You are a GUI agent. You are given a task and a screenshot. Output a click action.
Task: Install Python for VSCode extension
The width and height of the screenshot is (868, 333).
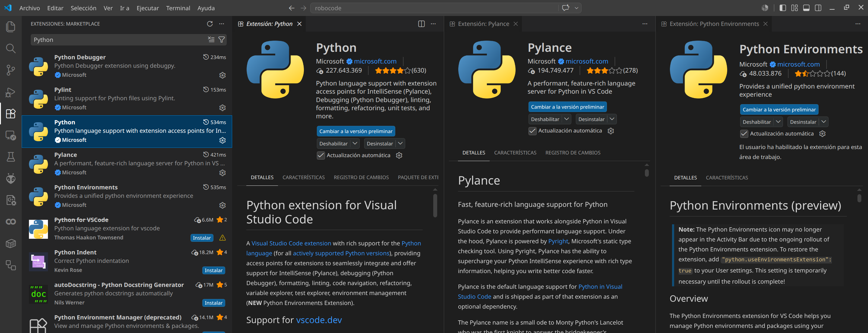201,238
